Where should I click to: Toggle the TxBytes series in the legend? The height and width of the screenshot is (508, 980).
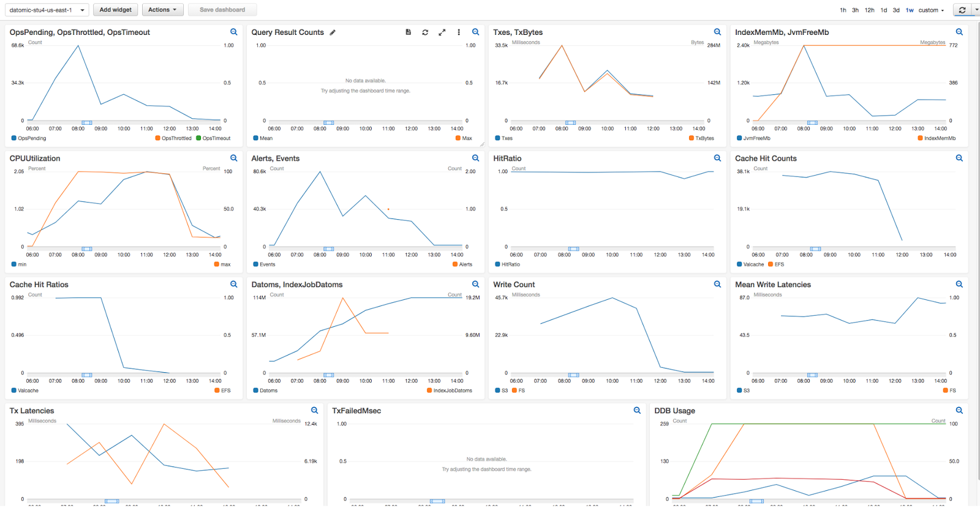(701, 138)
